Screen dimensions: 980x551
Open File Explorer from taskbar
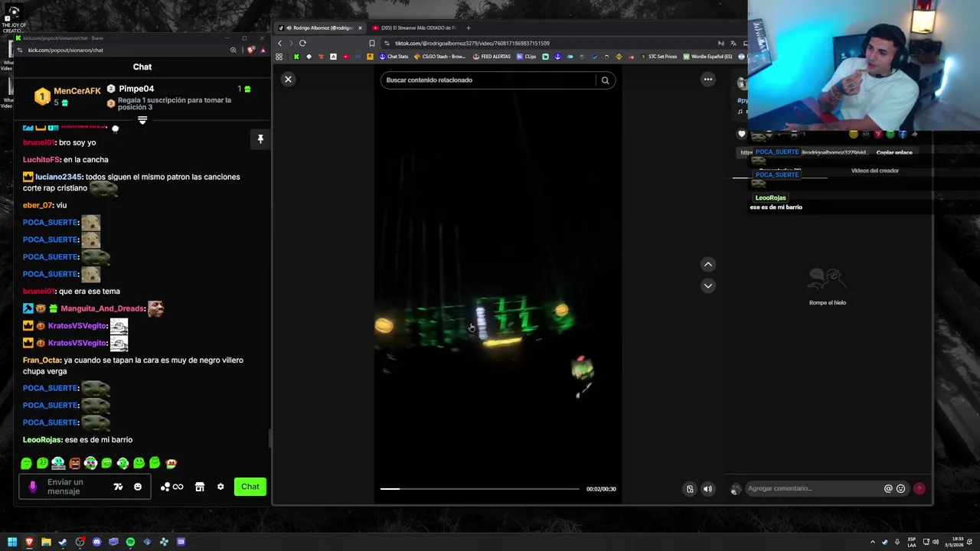click(46, 542)
